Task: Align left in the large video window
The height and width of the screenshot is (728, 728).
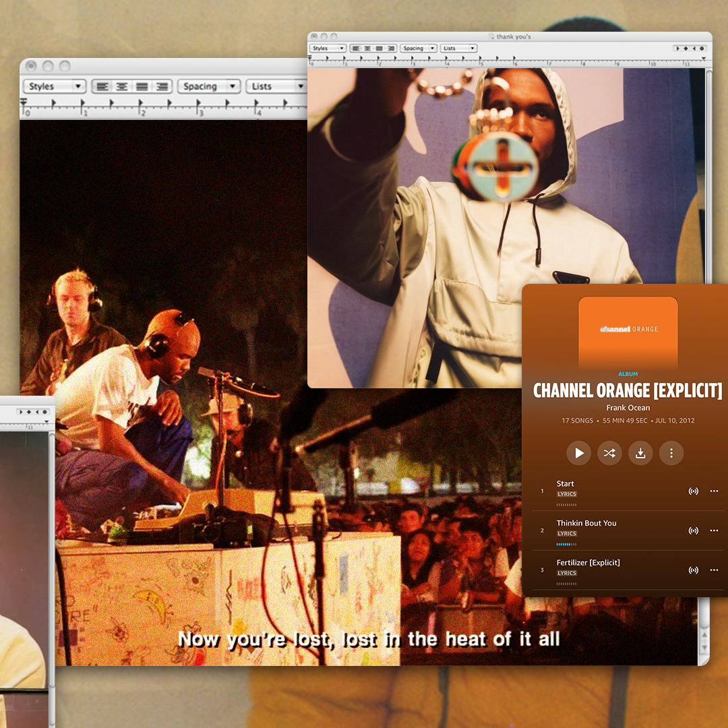Action: tap(102, 86)
